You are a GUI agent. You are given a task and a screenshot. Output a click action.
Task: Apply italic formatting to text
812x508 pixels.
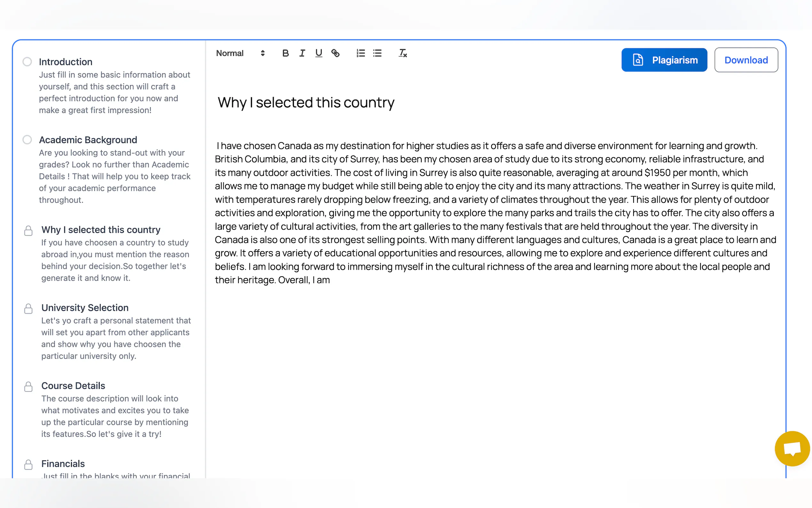[x=302, y=53]
